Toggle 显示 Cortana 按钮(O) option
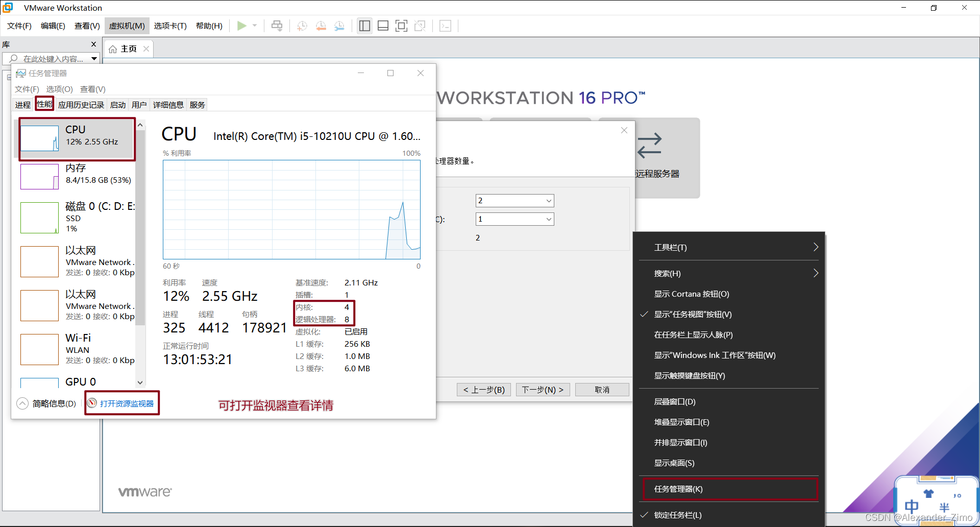The image size is (980, 527). coord(729,294)
